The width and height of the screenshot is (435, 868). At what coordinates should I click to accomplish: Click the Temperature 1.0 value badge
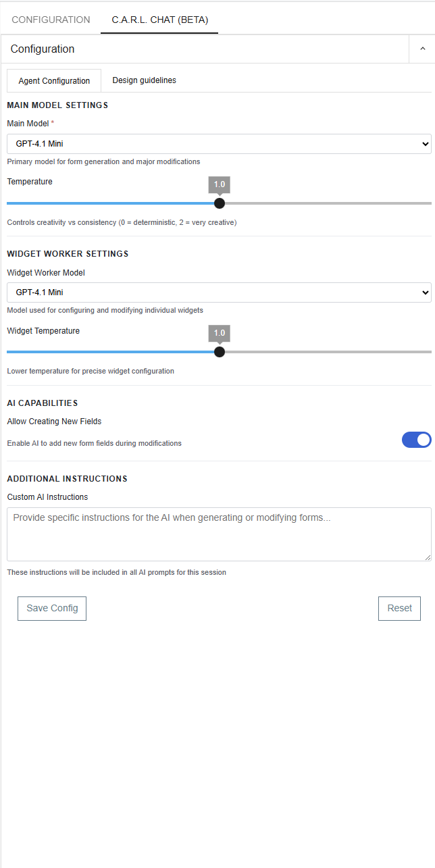click(220, 184)
